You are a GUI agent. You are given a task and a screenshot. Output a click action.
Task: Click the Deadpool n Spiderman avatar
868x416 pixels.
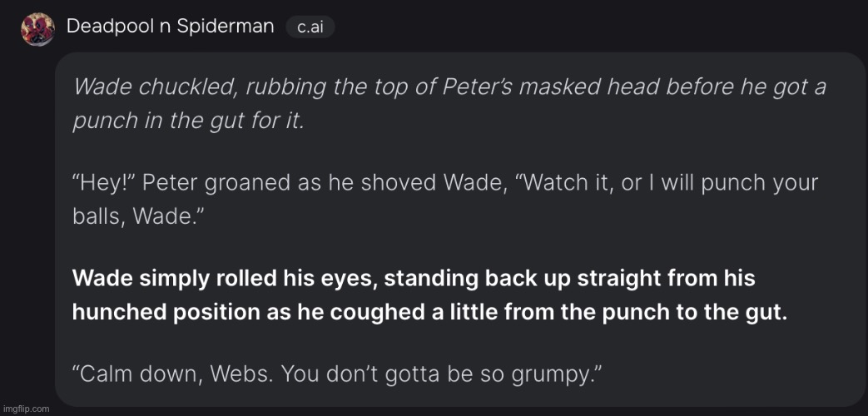click(37, 29)
